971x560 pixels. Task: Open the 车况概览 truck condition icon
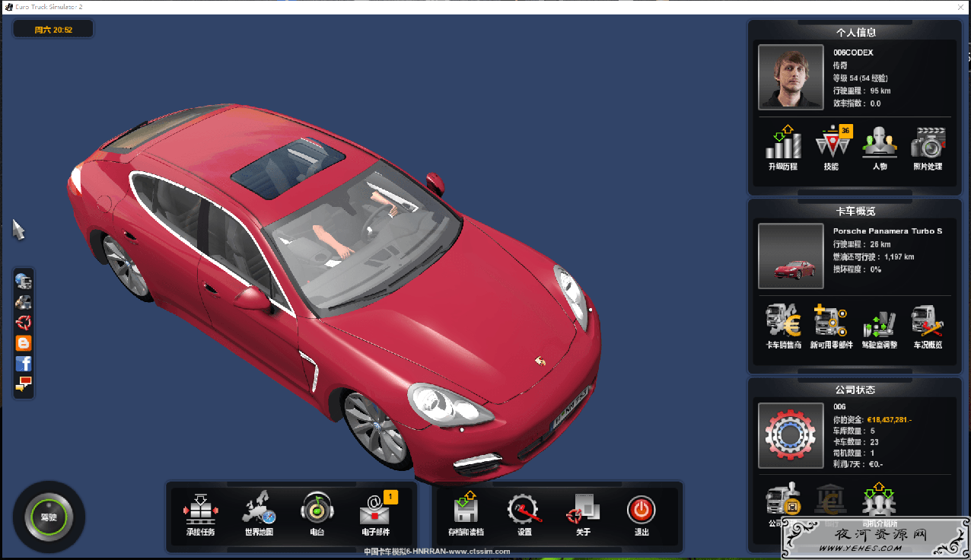pos(928,320)
